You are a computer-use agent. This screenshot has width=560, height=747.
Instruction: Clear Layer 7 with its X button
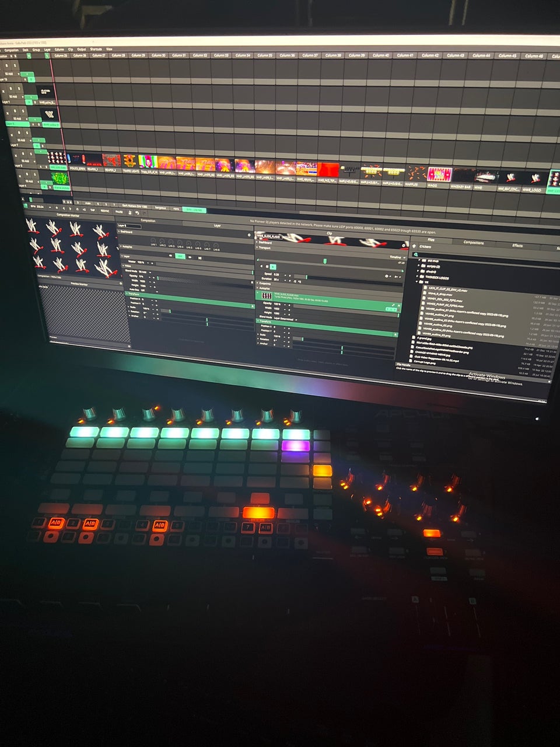tap(12, 135)
